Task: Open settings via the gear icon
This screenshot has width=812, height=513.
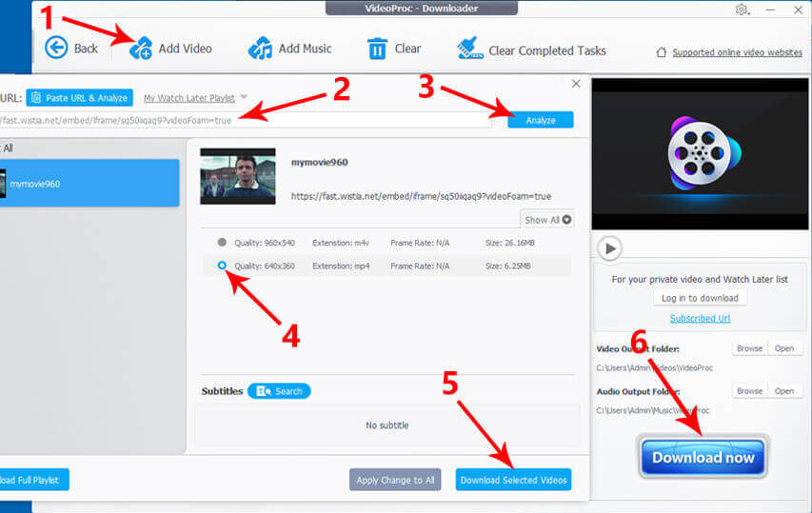Action: 742,10
